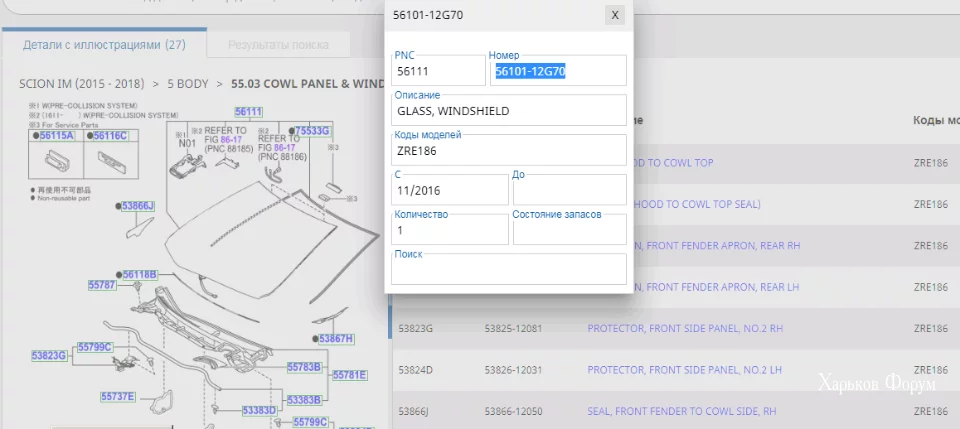Screen dimensions: 960x429
Task: Select diagram label 53823G
Action: click(49, 356)
